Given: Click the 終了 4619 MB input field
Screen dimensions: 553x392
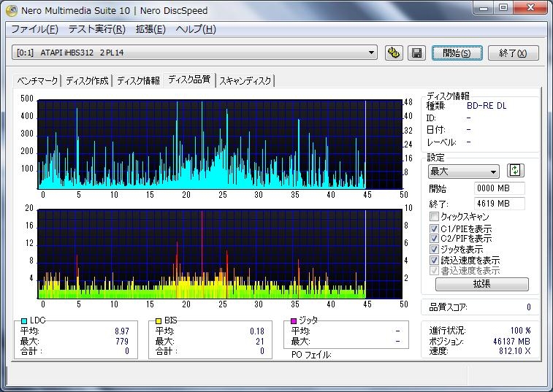Looking at the screenshot, I should coord(500,204).
